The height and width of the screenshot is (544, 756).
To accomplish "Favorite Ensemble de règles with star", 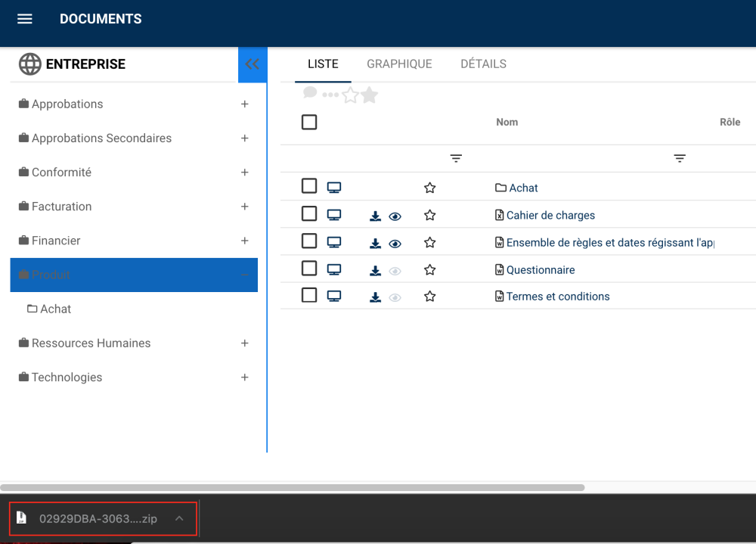I will (x=430, y=243).
